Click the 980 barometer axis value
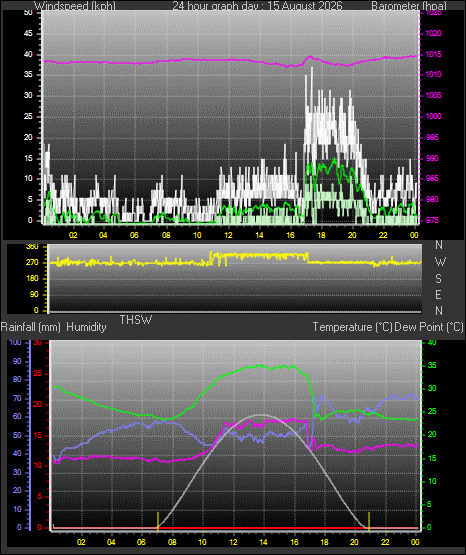 tap(432, 199)
